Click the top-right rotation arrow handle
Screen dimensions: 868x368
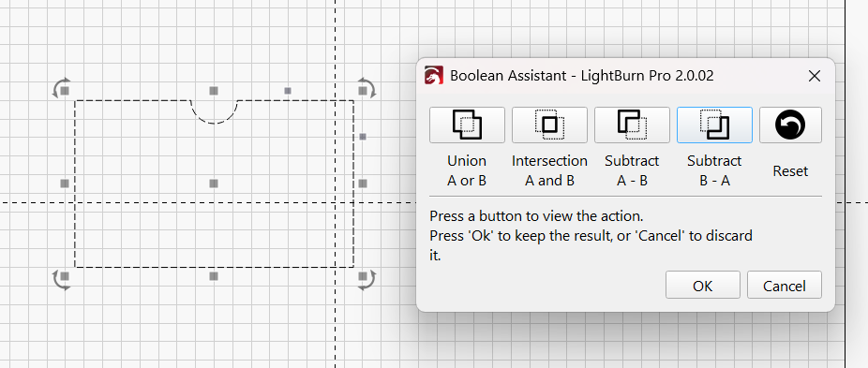click(367, 88)
